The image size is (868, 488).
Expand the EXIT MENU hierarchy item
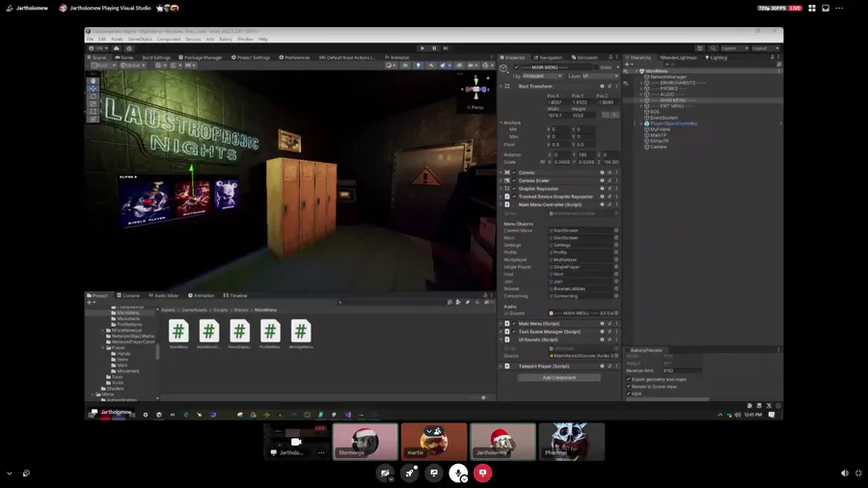point(641,106)
